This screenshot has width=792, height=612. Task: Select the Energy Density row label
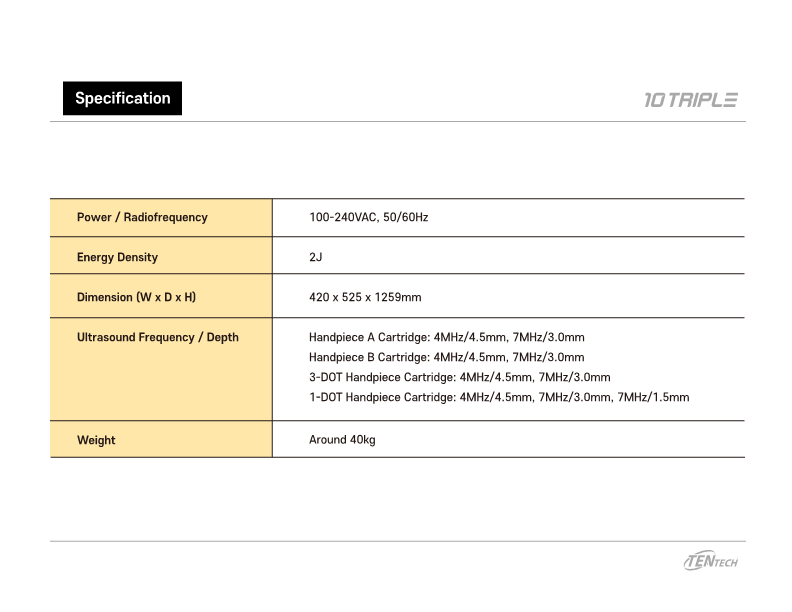[117, 257]
